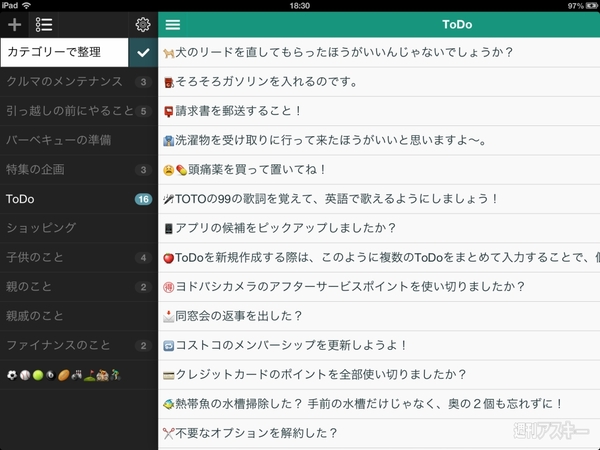
Task: Open task 頭痛薬を買って置いてね
Action: tap(379, 170)
